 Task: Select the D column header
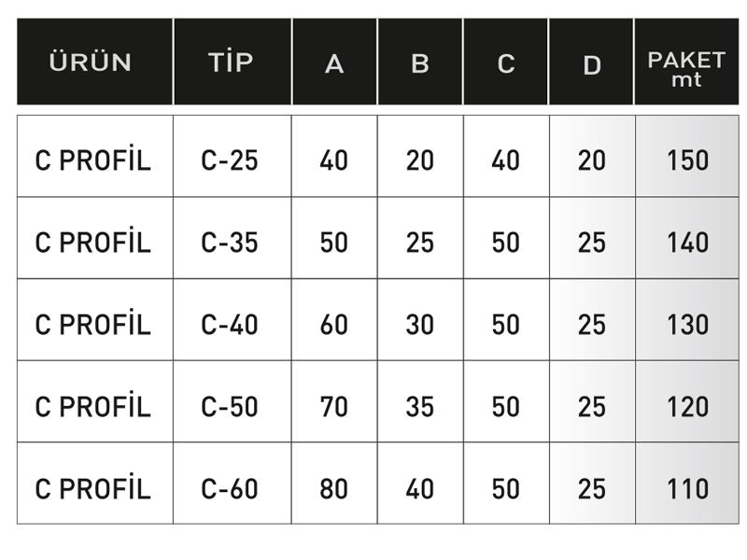point(592,62)
